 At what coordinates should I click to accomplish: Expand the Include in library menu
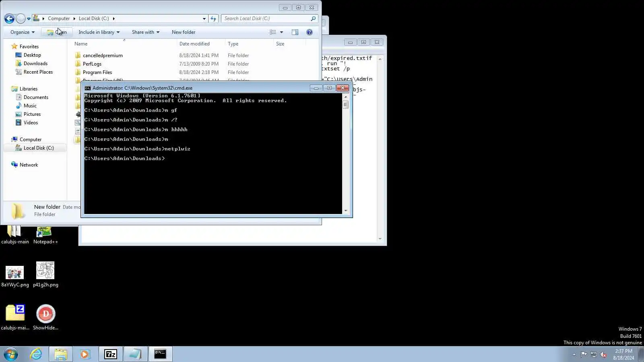pos(99,32)
